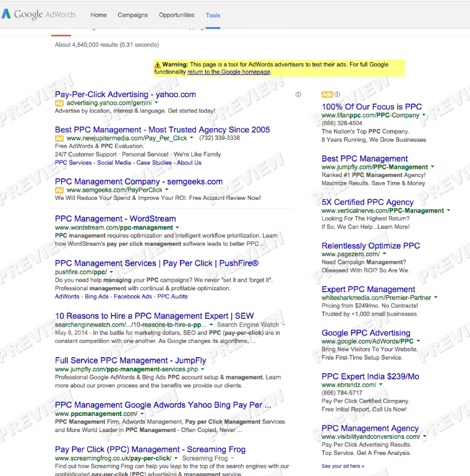The image size is (470, 476).
Task: Expand dropdown next to pagezero.com
Action: click(385, 254)
